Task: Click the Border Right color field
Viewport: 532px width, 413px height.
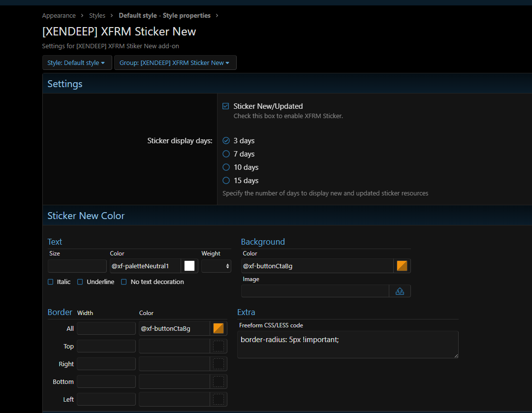Action: [x=174, y=364]
